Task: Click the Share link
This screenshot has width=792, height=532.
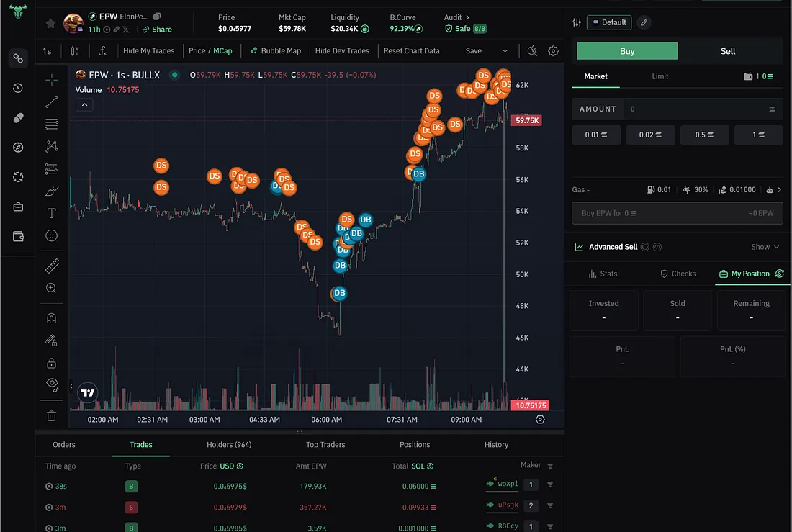Action: (157, 30)
